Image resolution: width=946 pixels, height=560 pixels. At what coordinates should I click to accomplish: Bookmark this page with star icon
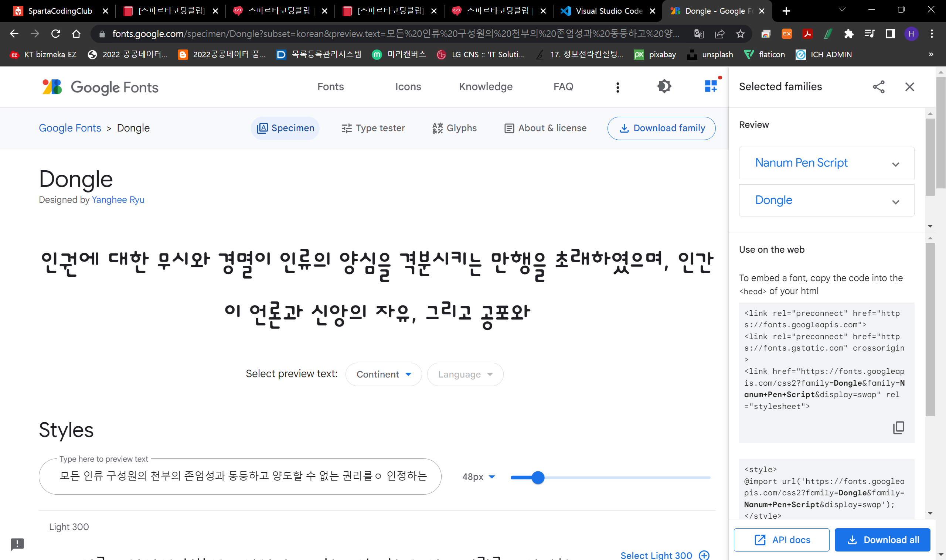click(x=740, y=34)
